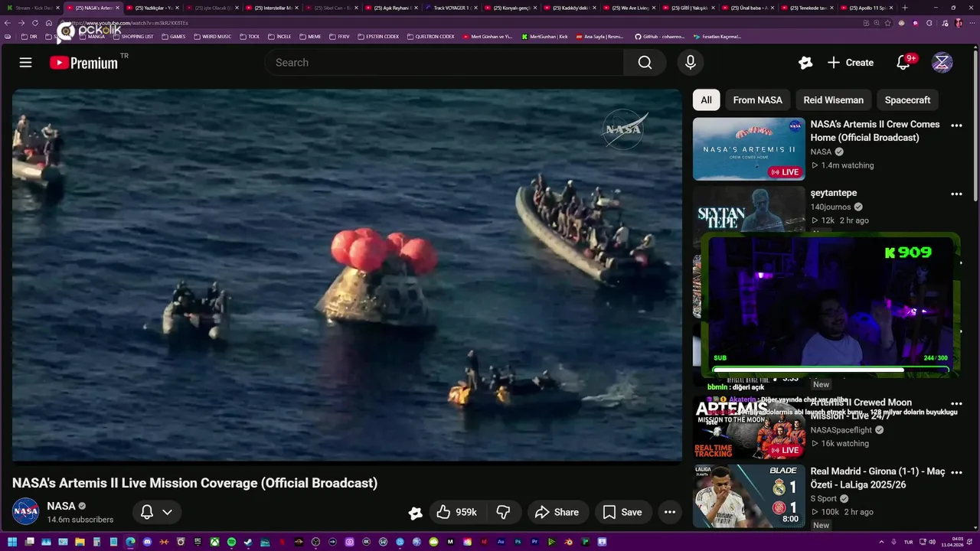Open the sparkle Ask icon beside Create
The width and height of the screenshot is (980, 551).
tap(805, 63)
